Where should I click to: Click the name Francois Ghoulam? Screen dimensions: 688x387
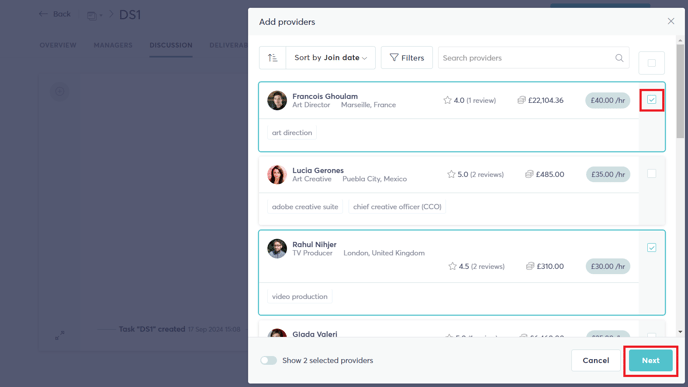pyautogui.click(x=325, y=96)
